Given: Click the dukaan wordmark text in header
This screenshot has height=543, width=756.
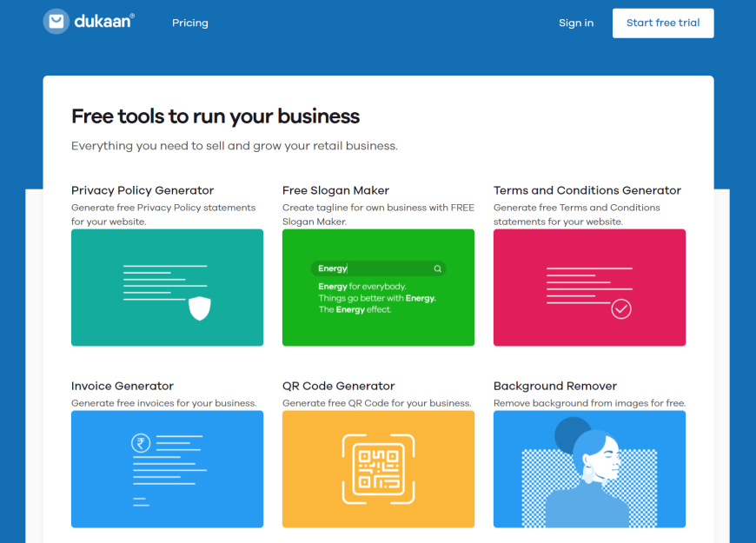Looking at the screenshot, I should (x=104, y=22).
